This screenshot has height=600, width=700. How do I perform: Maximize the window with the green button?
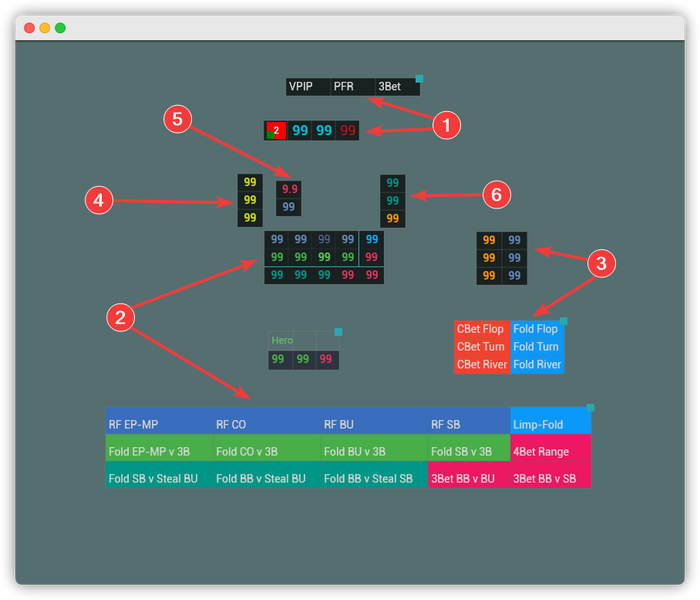click(x=60, y=28)
